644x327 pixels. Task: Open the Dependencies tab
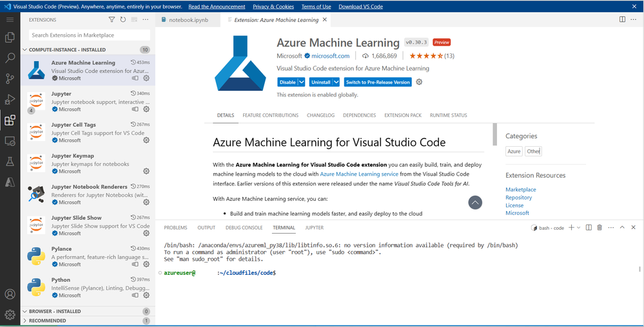point(359,115)
